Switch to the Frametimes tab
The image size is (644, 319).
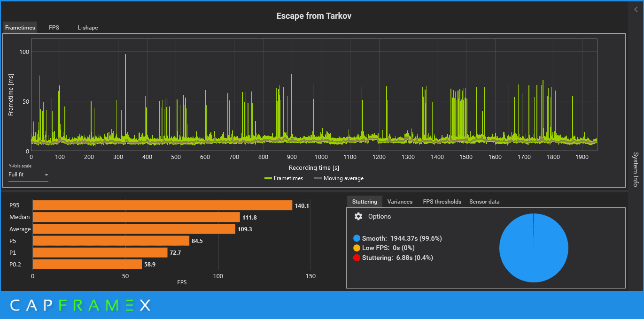click(20, 28)
